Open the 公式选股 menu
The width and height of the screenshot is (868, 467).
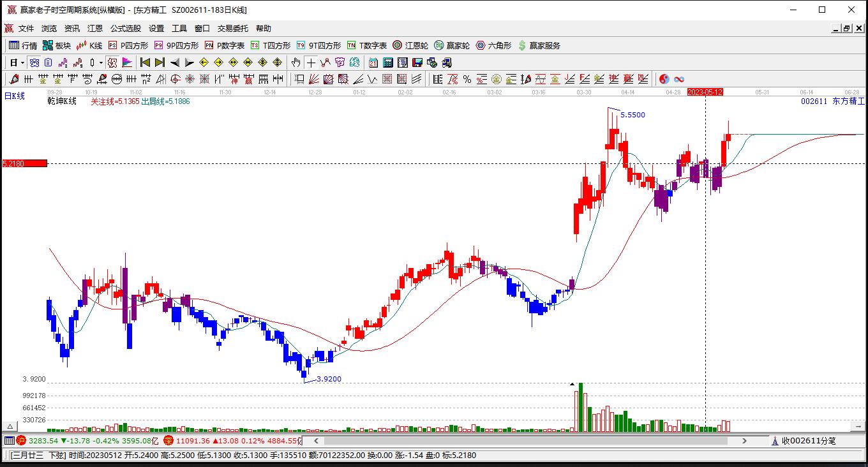coord(126,29)
